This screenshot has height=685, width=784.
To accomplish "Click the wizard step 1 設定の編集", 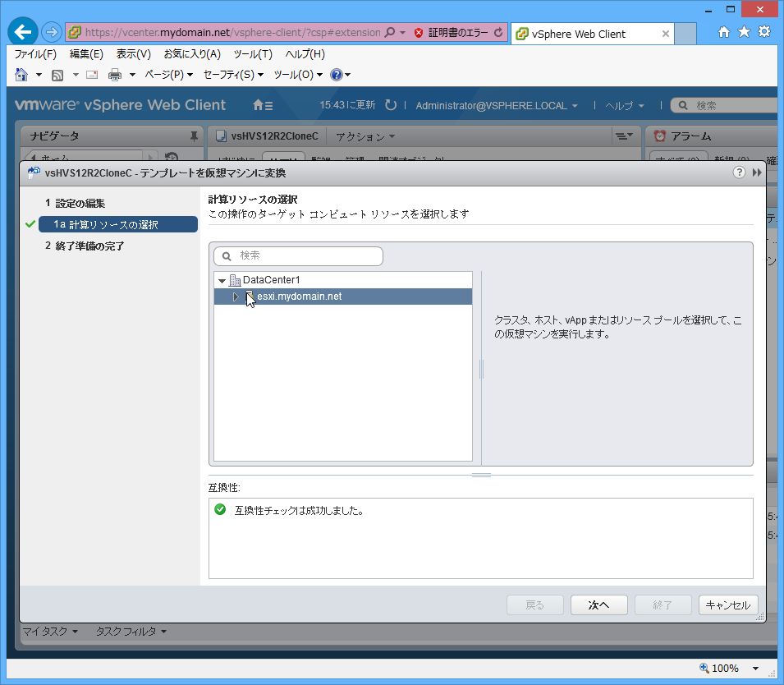I will [x=75, y=203].
